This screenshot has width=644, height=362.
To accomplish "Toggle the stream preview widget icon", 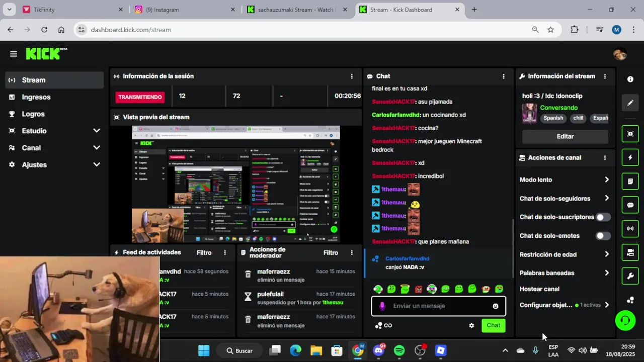I will click(x=630, y=134).
